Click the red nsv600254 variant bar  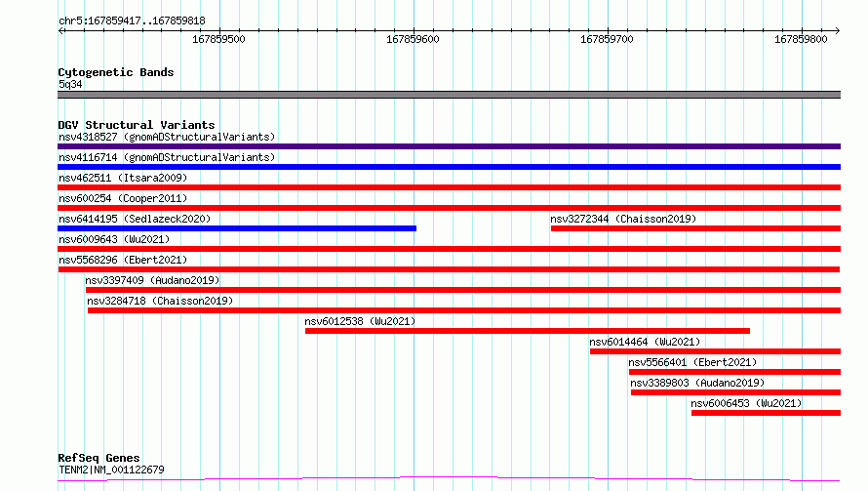(x=449, y=208)
